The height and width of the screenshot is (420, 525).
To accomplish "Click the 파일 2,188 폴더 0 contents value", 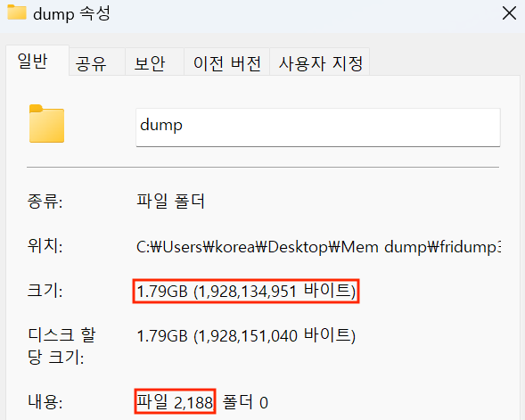I will pyautogui.click(x=202, y=402).
